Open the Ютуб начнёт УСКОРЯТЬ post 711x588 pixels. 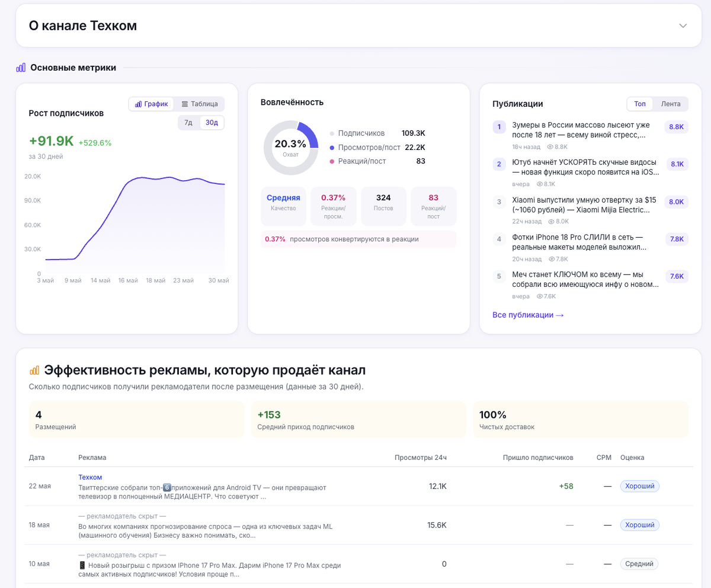[586, 167]
